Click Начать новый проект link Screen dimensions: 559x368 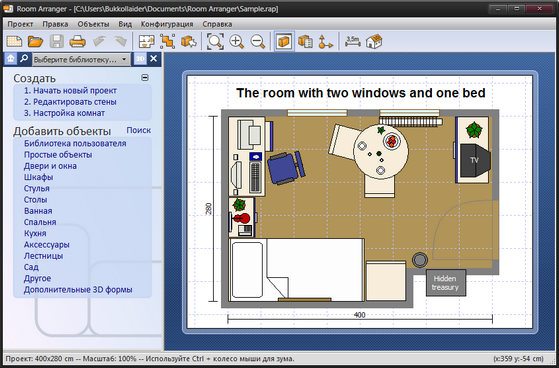point(70,91)
